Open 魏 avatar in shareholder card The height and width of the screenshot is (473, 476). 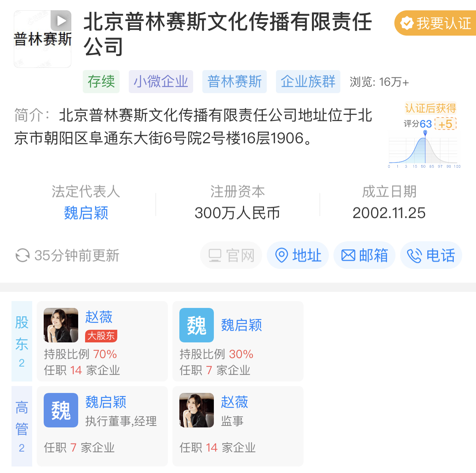[x=197, y=325]
